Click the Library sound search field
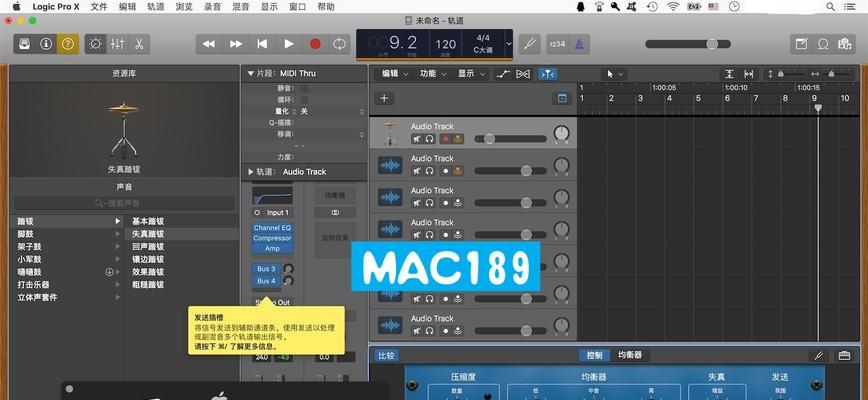Viewport: 868px width, 400px height. 124,203
